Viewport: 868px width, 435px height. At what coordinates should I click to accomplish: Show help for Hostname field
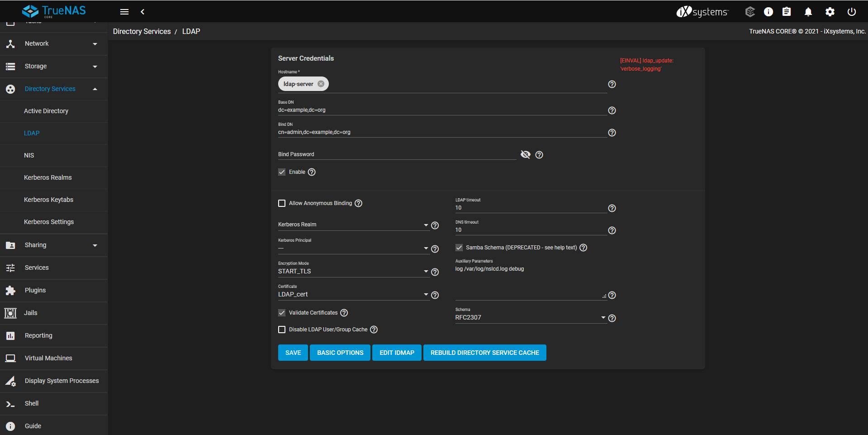click(x=612, y=84)
